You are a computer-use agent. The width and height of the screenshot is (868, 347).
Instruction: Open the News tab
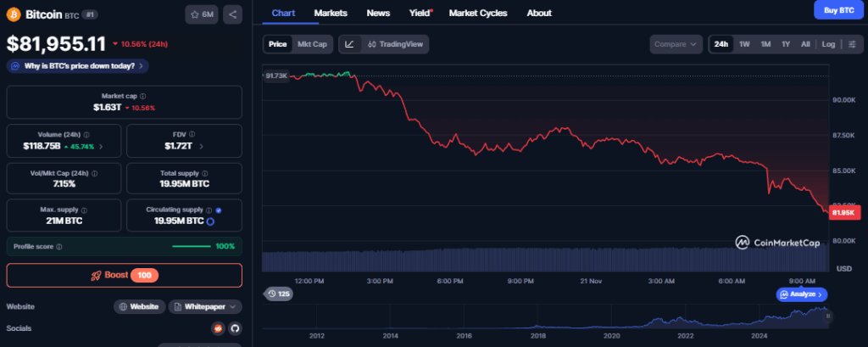click(x=378, y=13)
